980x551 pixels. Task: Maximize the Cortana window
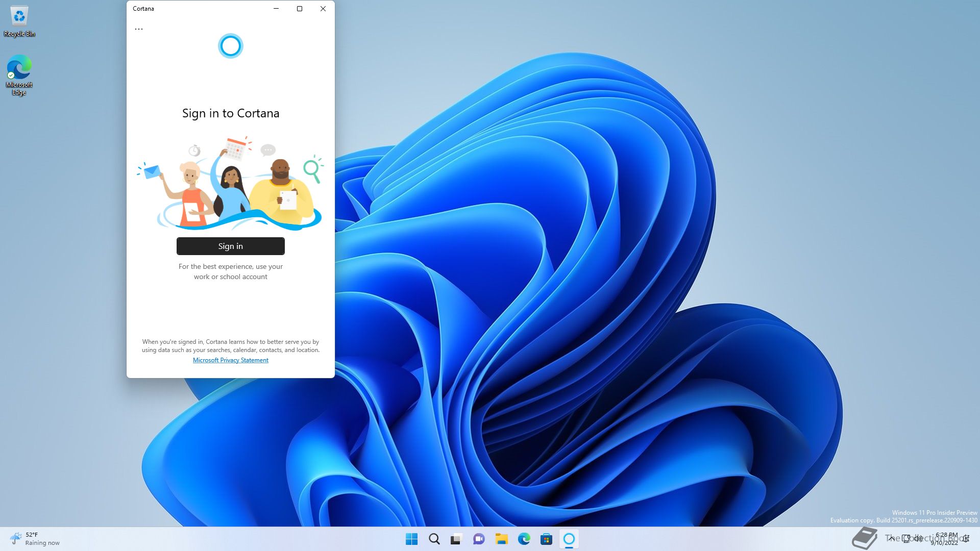tap(300, 9)
